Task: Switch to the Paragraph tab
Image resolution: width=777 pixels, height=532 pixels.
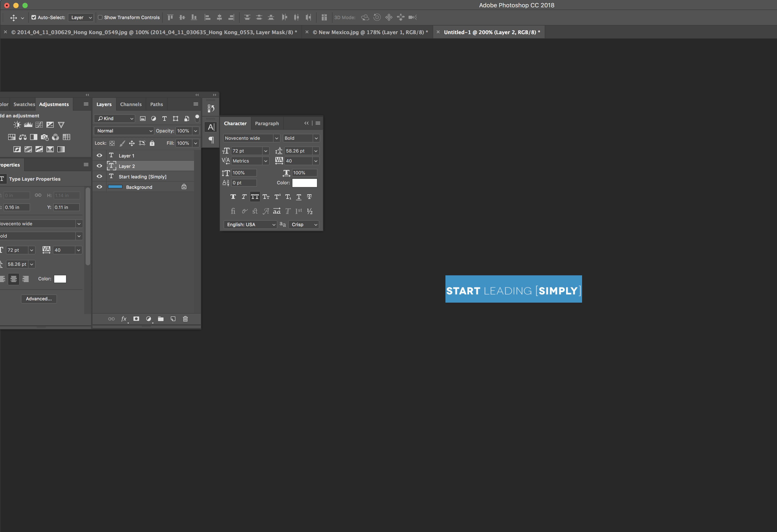Action: 267,124
